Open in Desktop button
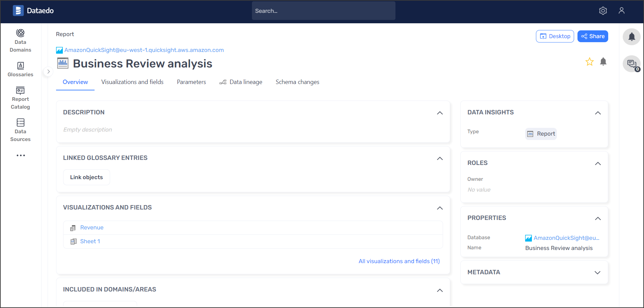 555,36
